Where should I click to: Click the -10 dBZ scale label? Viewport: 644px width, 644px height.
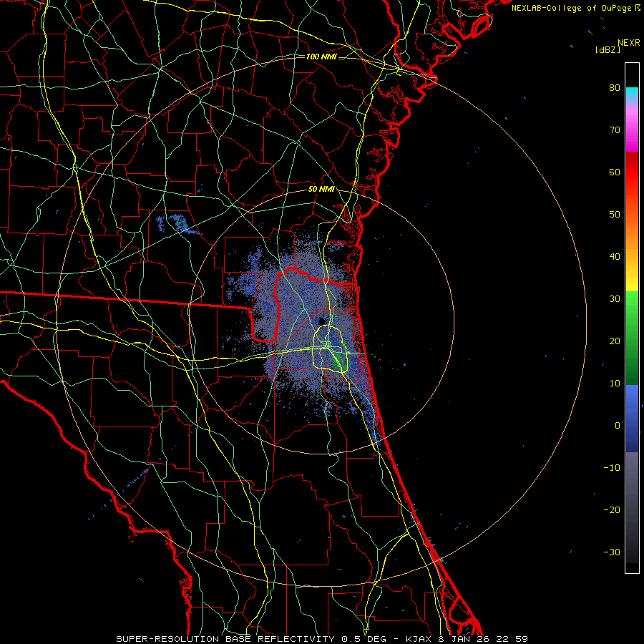click(x=612, y=468)
